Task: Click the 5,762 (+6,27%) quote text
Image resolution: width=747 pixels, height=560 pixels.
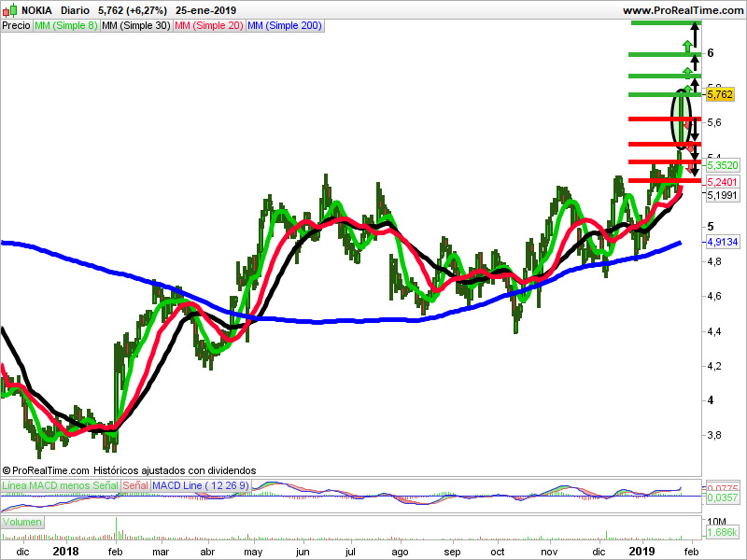Action: 133,10
